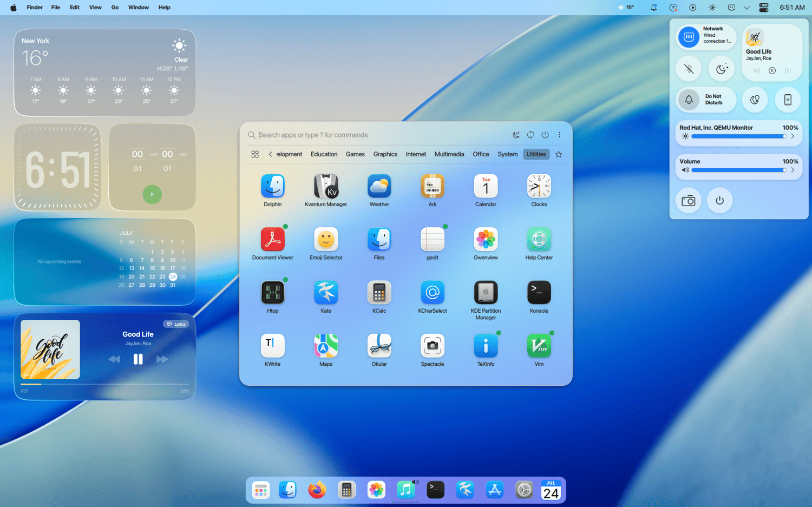Open the Calendar app in launcher grid
812x507 pixels.
486,187
